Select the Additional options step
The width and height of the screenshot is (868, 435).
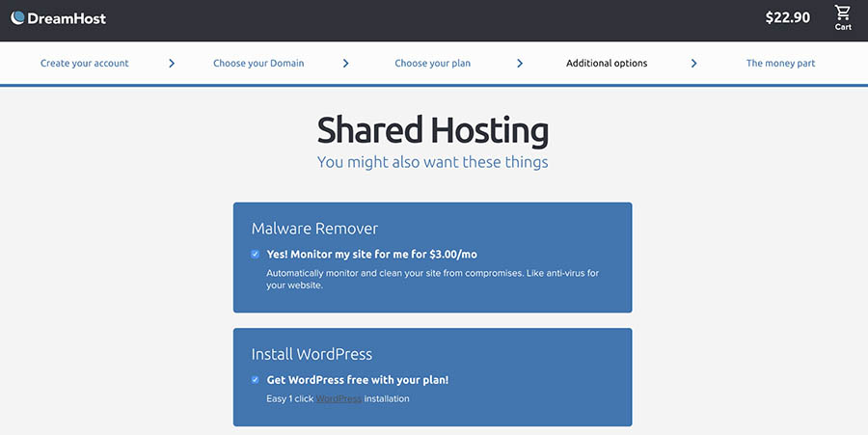coord(607,64)
